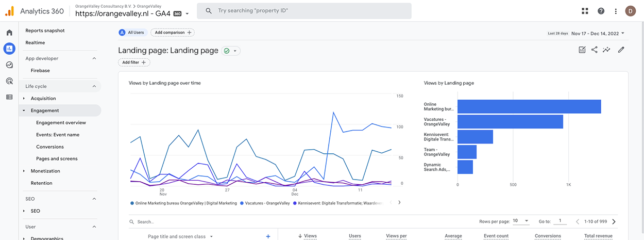Collapse the SEO section header
Viewport: 644px width, 240px height.
tap(94, 199)
